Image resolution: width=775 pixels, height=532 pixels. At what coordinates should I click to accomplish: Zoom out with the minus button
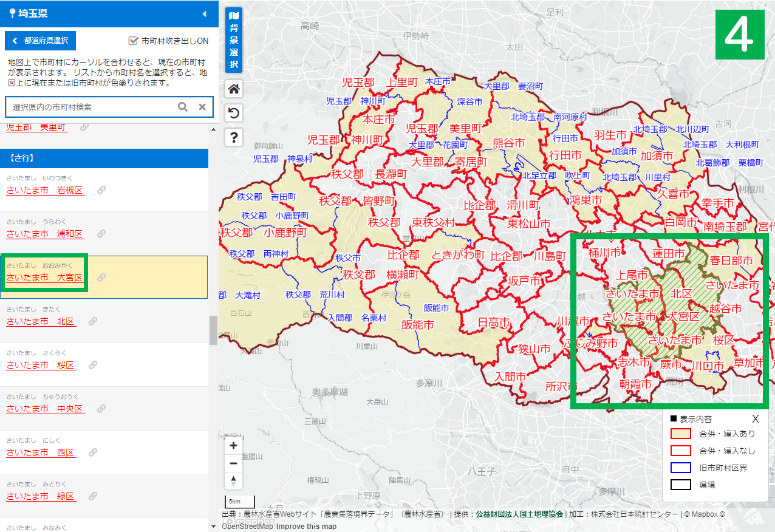pos(234,463)
